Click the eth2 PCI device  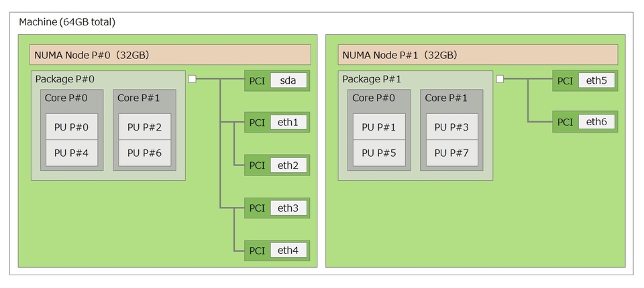click(288, 165)
